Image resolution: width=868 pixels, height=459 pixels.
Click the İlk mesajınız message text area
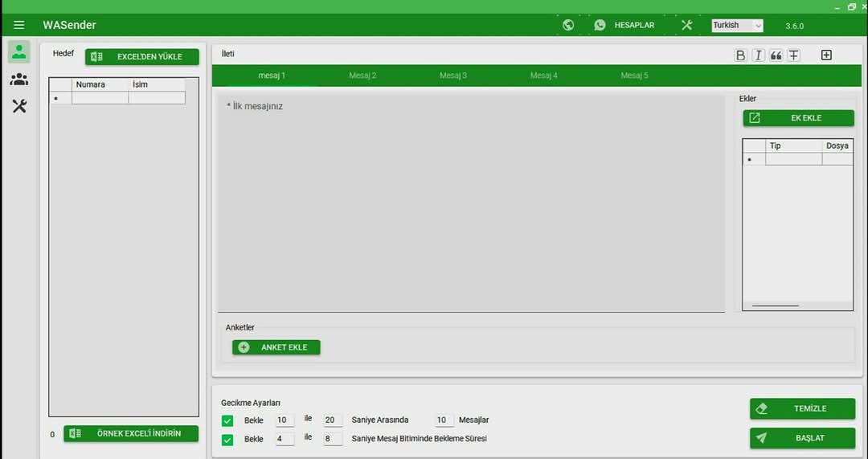pos(471,203)
